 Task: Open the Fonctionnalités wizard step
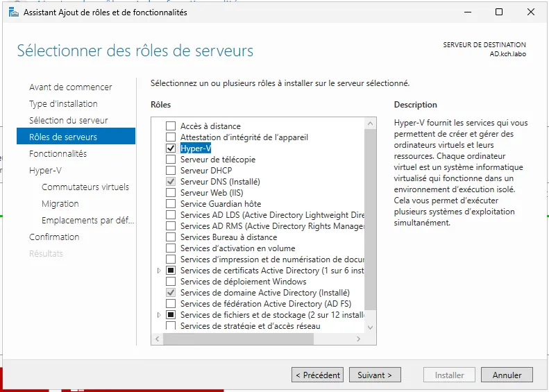58,154
